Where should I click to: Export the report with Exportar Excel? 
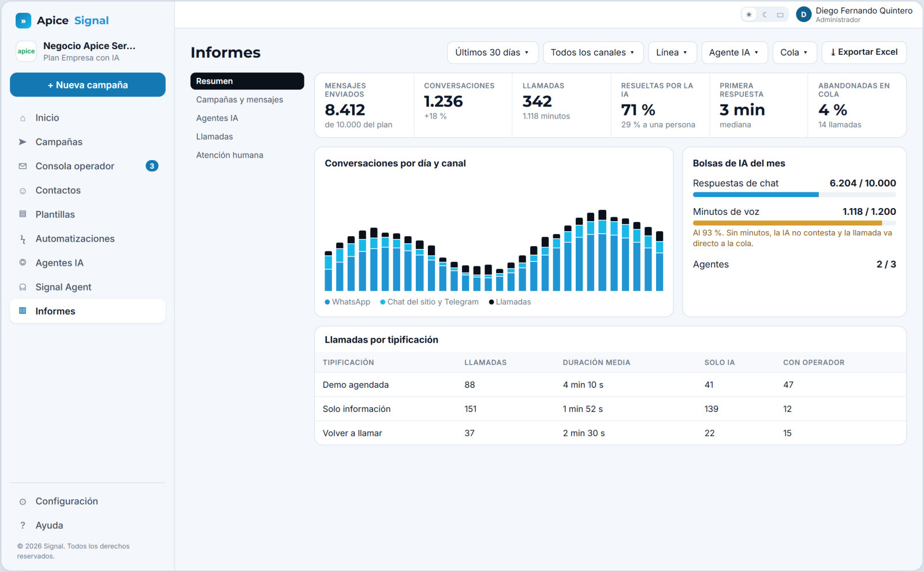[864, 53]
